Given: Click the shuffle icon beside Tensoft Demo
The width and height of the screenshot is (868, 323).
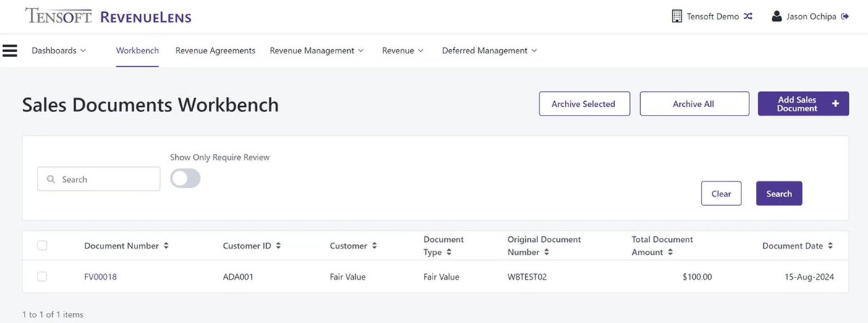Looking at the screenshot, I should tap(747, 17).
